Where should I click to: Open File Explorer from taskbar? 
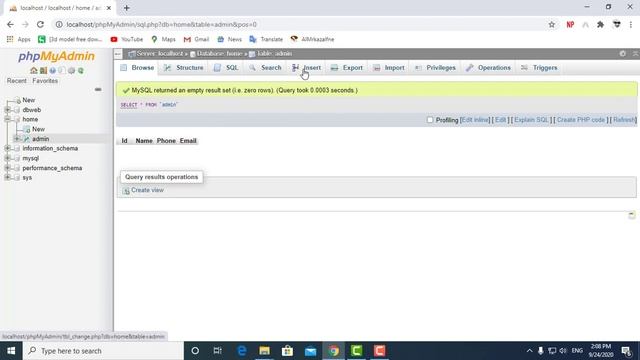[x=264, y=351]
